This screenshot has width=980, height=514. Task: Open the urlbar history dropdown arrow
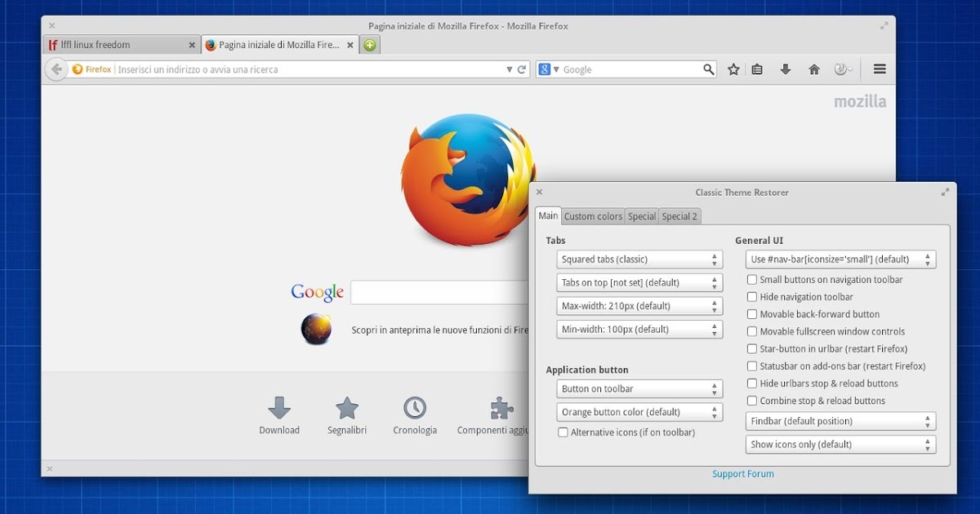[x=510, y=70]
